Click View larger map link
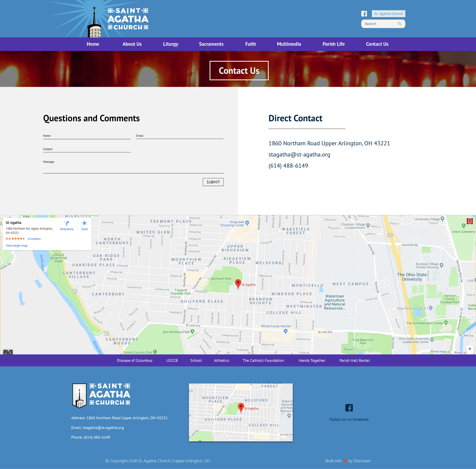 coord(17,246)
